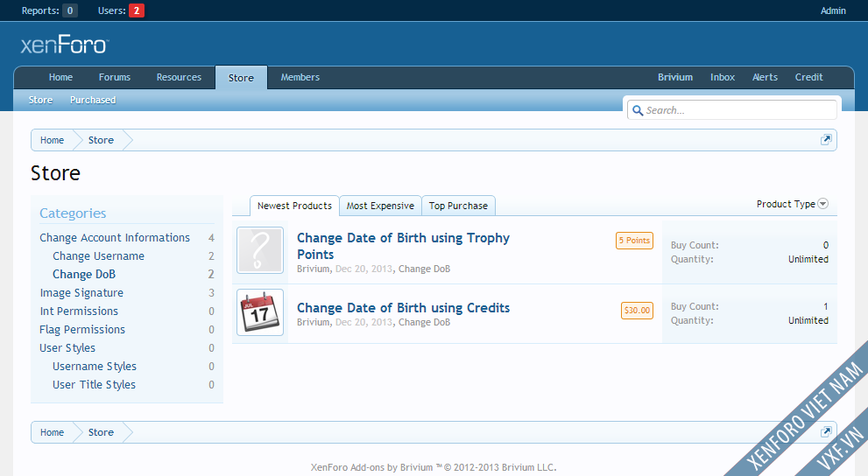Open User Styles category
This screenshot has height=476, width=868.
click(x=67, y=347)
